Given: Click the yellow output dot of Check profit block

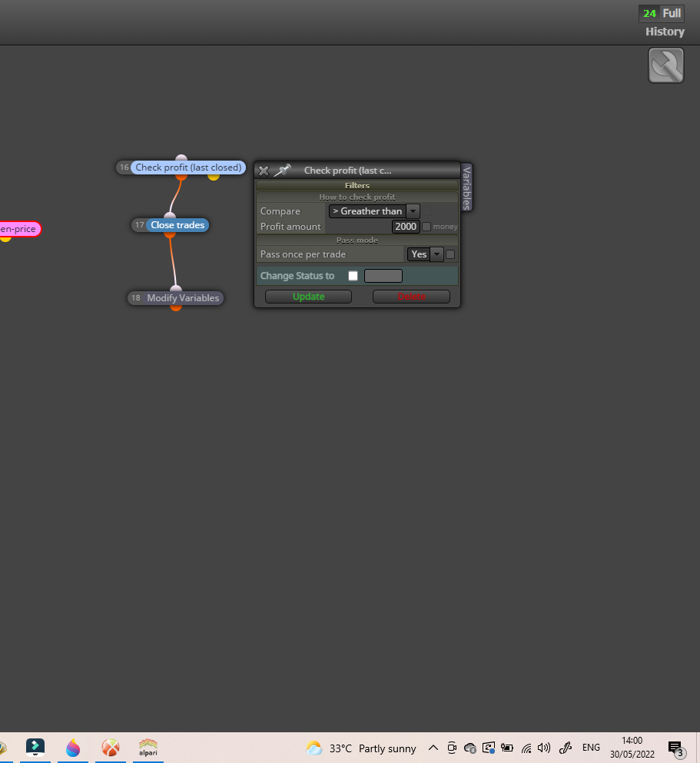Looking at the screenshot, I should 214,177.
